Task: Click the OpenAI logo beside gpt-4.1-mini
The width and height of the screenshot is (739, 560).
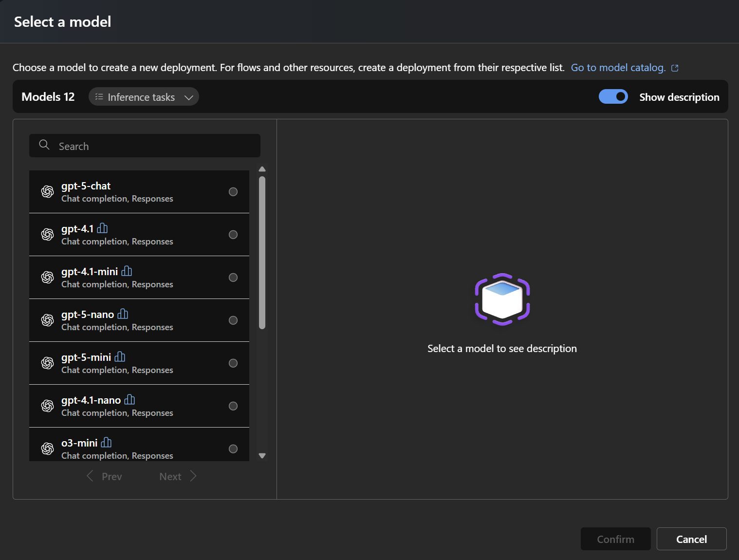Action: (47, 278)
